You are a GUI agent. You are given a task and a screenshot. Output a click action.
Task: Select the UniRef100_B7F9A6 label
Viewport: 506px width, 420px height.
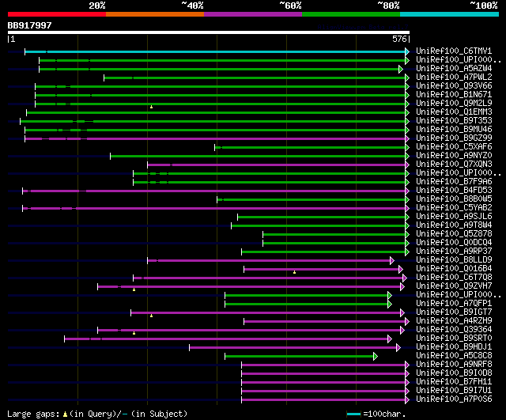454,182
